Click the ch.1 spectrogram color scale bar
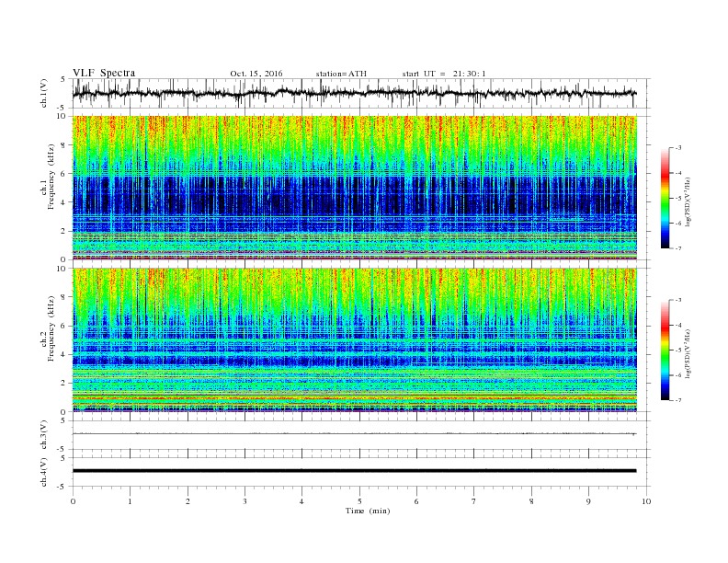728x563 pixels. [665, 199]
